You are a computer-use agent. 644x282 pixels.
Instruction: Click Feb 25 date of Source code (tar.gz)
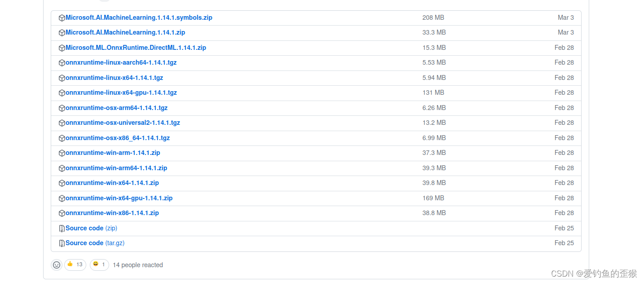pyautogui.click(x=564, y=243)
